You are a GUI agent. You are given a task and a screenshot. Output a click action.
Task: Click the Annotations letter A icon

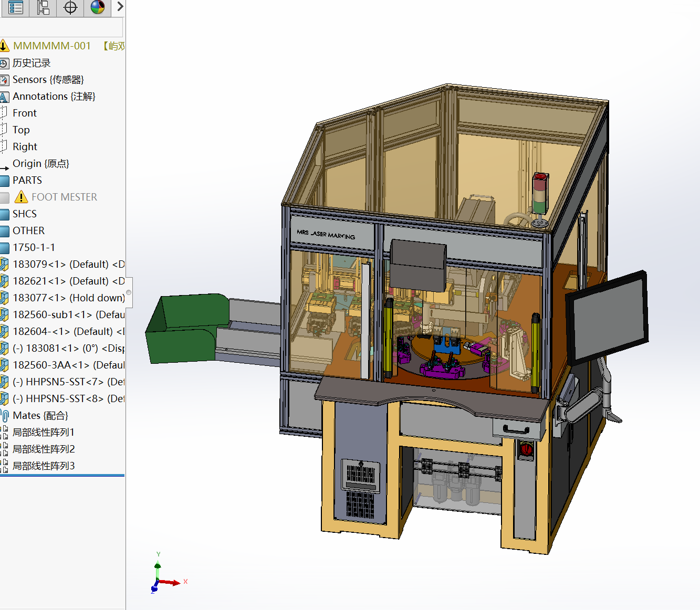[4, 97]
